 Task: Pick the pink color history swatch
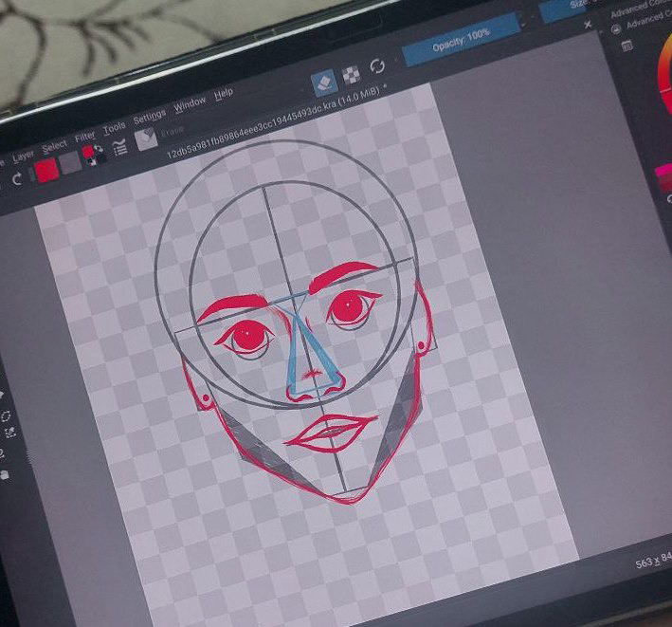pyautogui.click(x=663, y=171)
